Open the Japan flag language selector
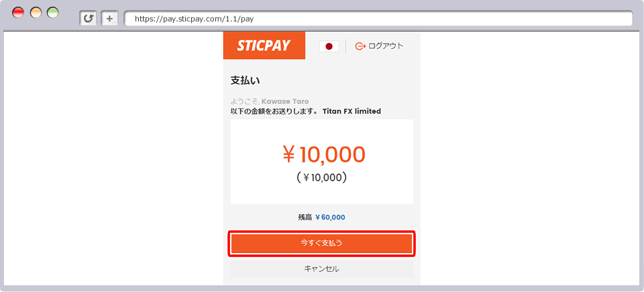 pos(329,46)
